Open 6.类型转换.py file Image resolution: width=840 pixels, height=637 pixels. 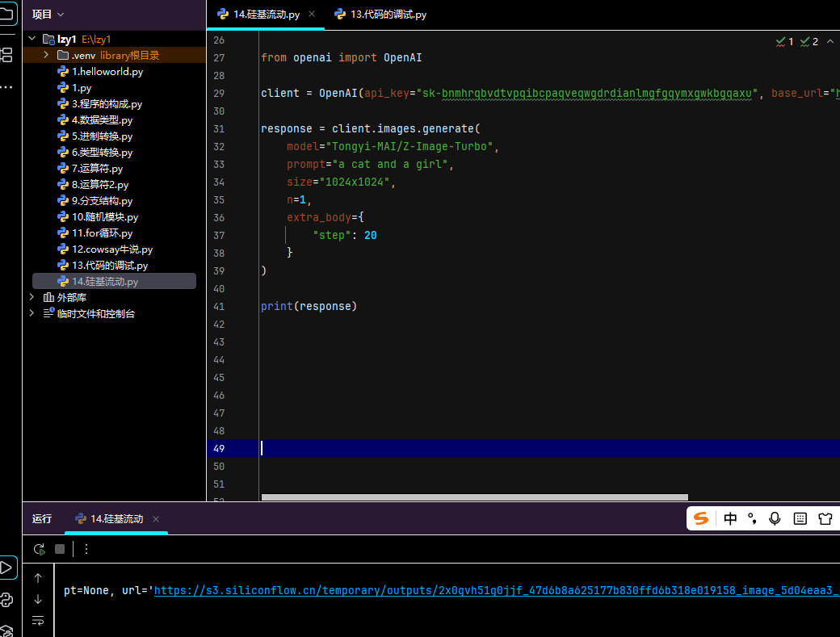click(x=102, y=152)
